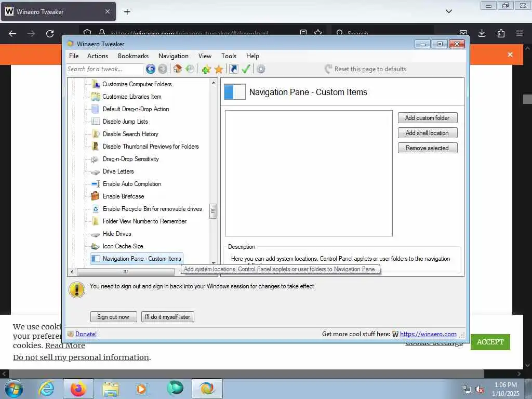
Task: Open the https://winaero.com link
Action: click(x=428, y=334)
